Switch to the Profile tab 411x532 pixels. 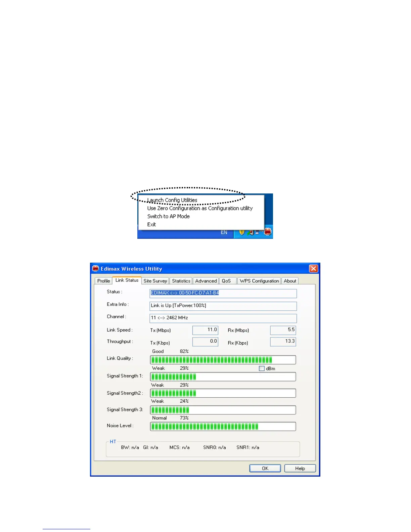(103, 281)
